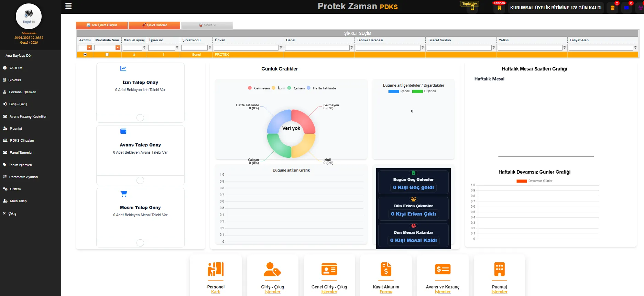Click the Topluluk+ mobile phone icon
644x296 pixels.
pyautogui.click(x=472, y=8)
